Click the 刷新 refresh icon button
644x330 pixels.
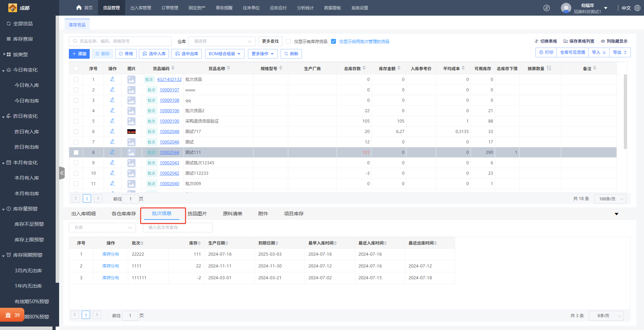coord(291,54)
